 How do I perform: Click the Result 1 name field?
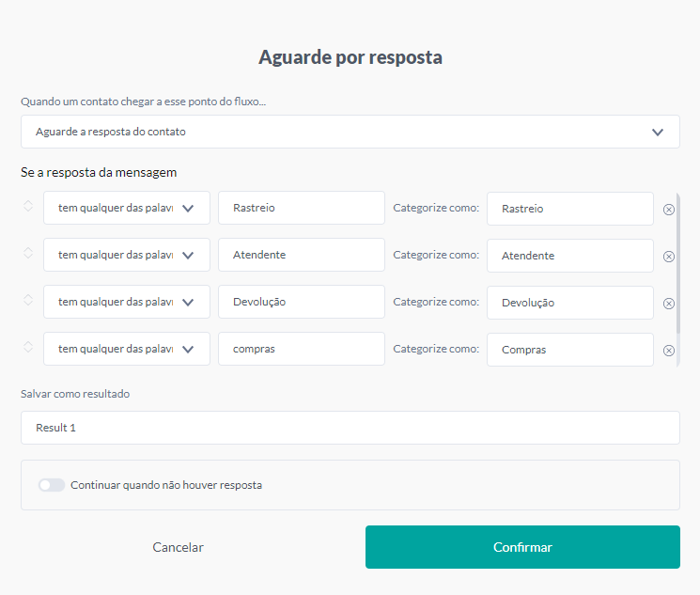(x=350, y=428)
